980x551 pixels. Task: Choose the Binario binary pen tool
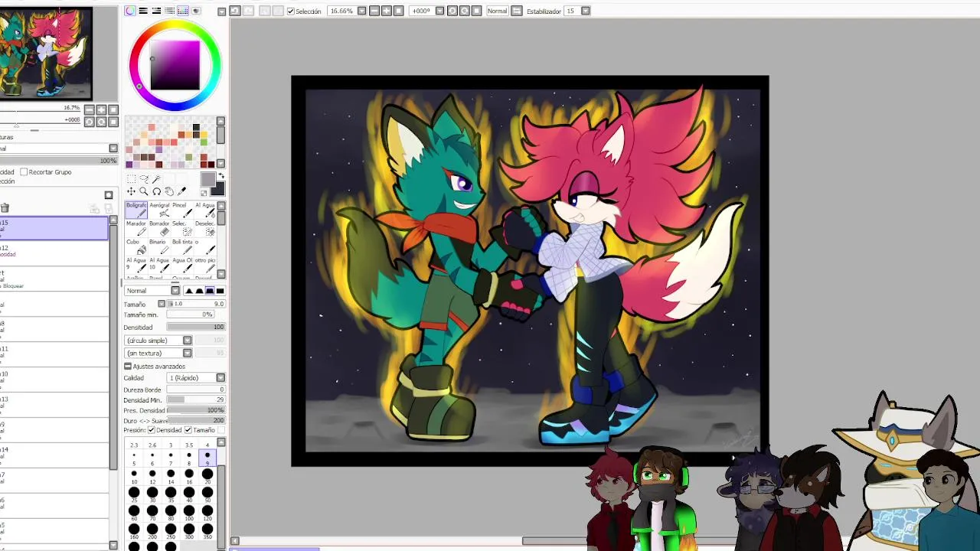click(x=159, y=246)
